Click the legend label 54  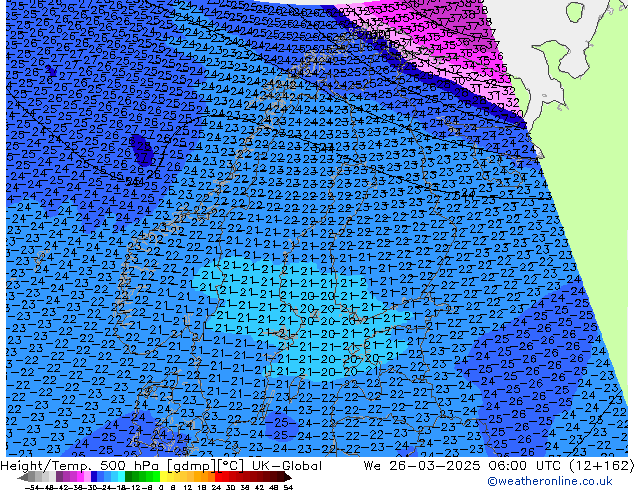pos(288,488)
